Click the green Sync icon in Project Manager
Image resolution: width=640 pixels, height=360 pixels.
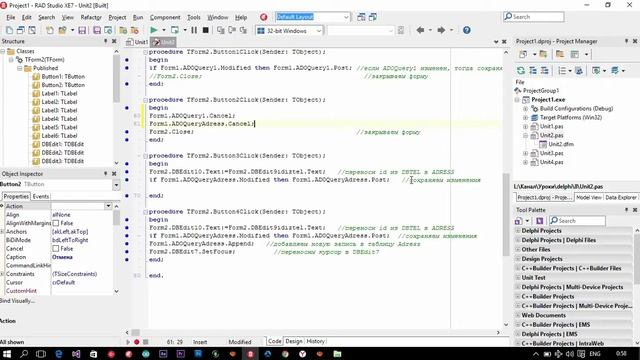(521, 71)
